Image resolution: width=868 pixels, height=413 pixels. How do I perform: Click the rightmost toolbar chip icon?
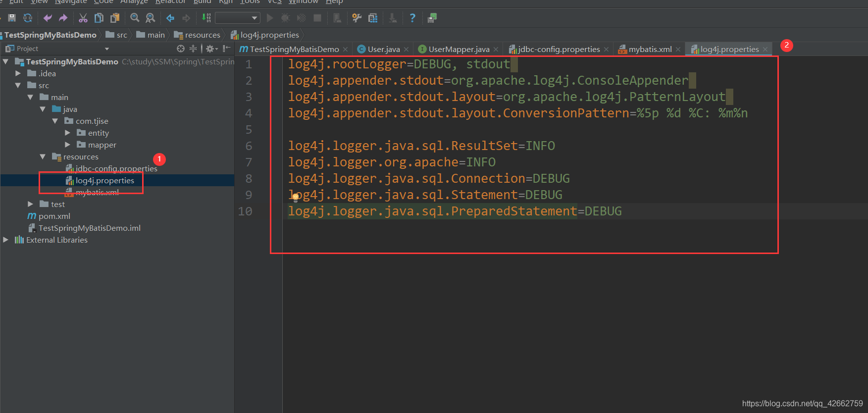(x=432, y=18)
